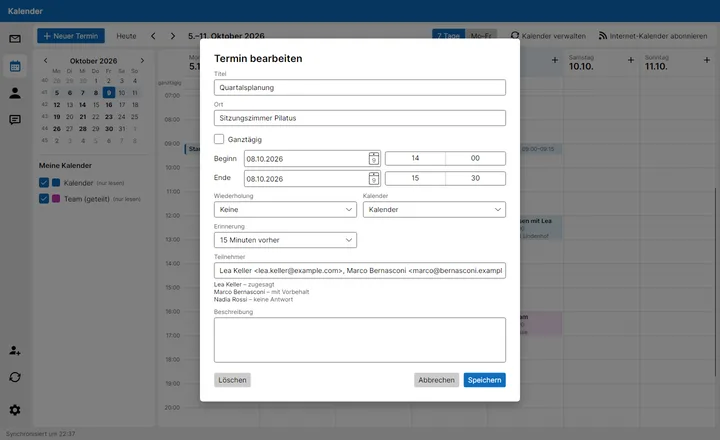Expand the Wiederholung dropdown
The image size is (720, 440).
(285, 209)
